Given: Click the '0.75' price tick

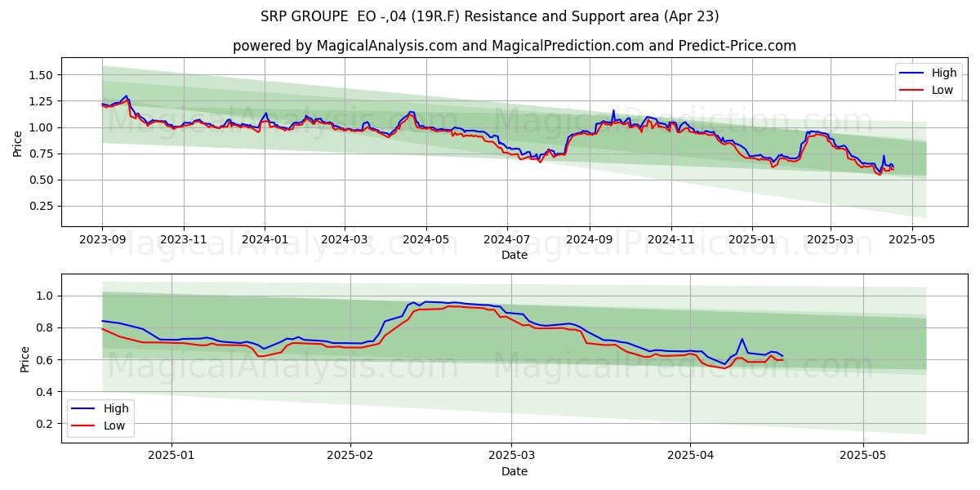Looking at the screenshot, I should click(x=42, y=154).
